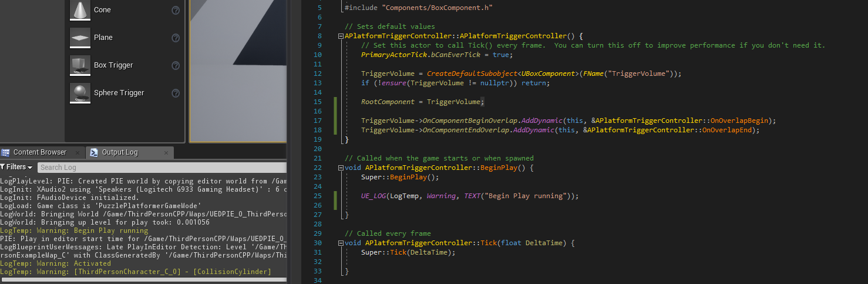This screenshot has height=284, width=868.
Task: Open help for Sphere Trigger item
Action: (176, 93)
